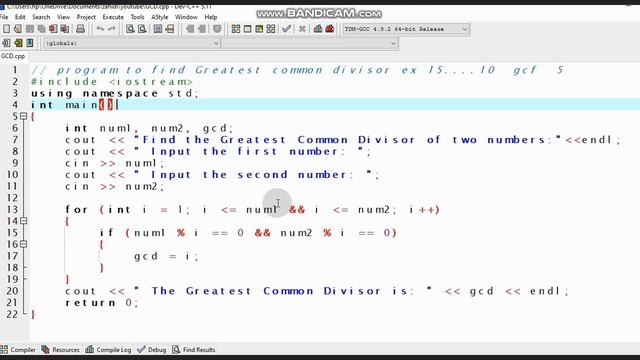
Task: Open the AStyle menu
Action: pyautogui.click(x=160, y=17)
